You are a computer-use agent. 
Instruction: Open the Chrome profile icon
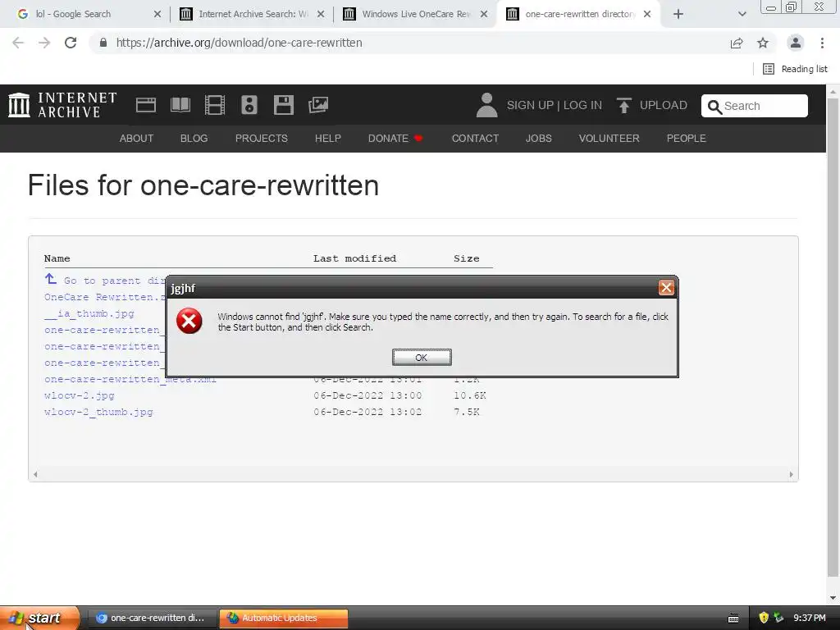(x=796, y=43)
